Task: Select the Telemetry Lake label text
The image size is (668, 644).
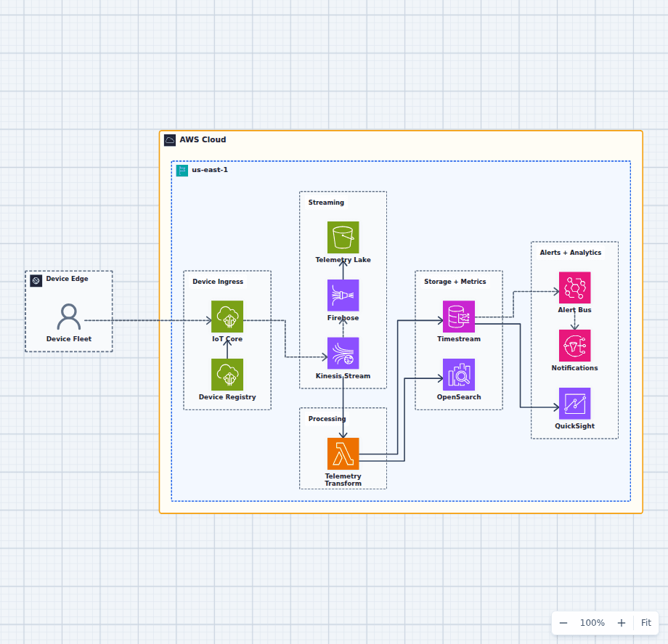Action: point(343,260)
